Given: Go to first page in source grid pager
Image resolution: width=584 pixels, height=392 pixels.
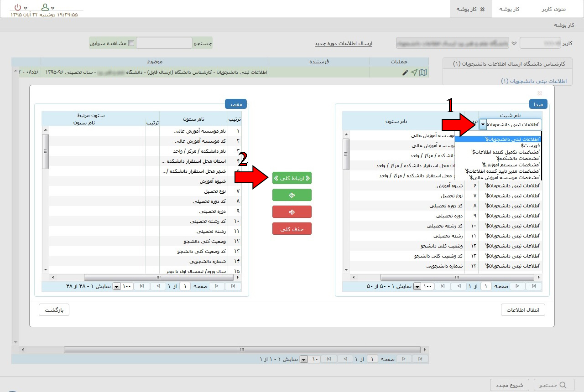Looking at the screenshot, I should 532,286.
